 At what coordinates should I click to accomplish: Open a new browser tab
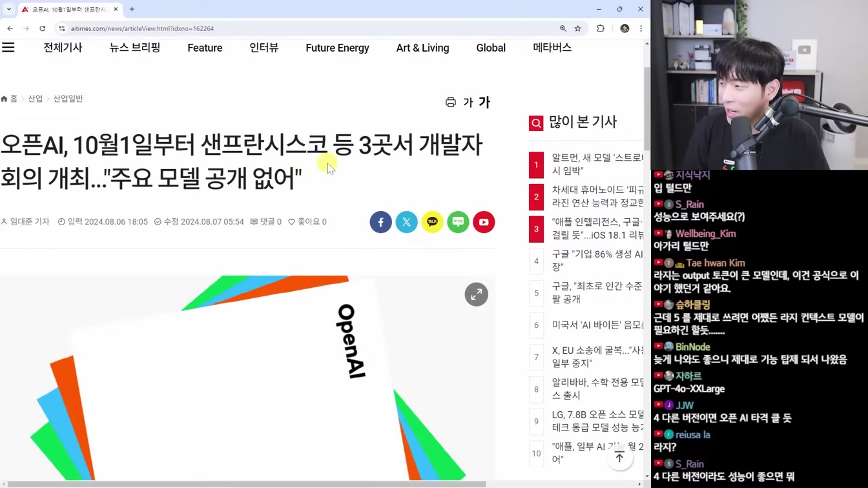(132, 9)
